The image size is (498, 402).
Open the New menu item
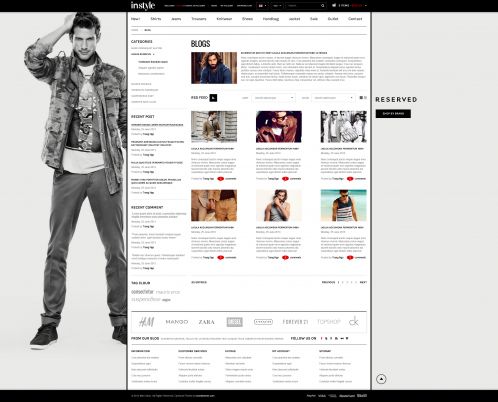pyautogui.click(x=135, y=19)
